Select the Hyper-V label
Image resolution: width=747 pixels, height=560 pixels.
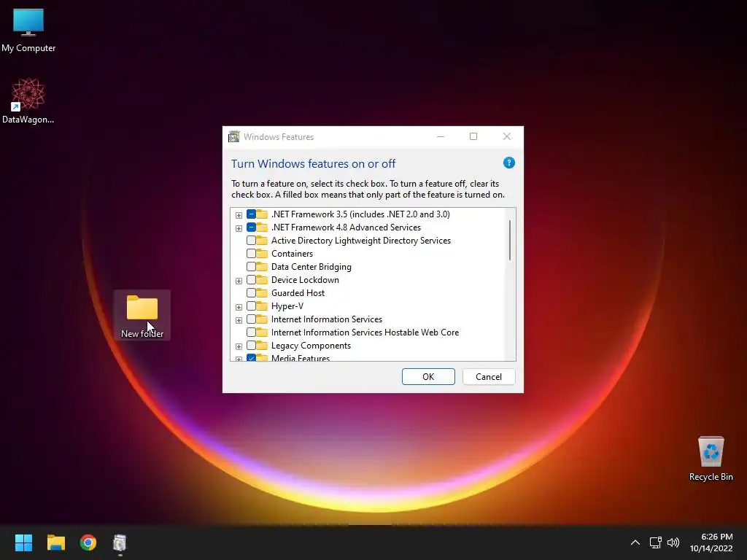[287, 306]
